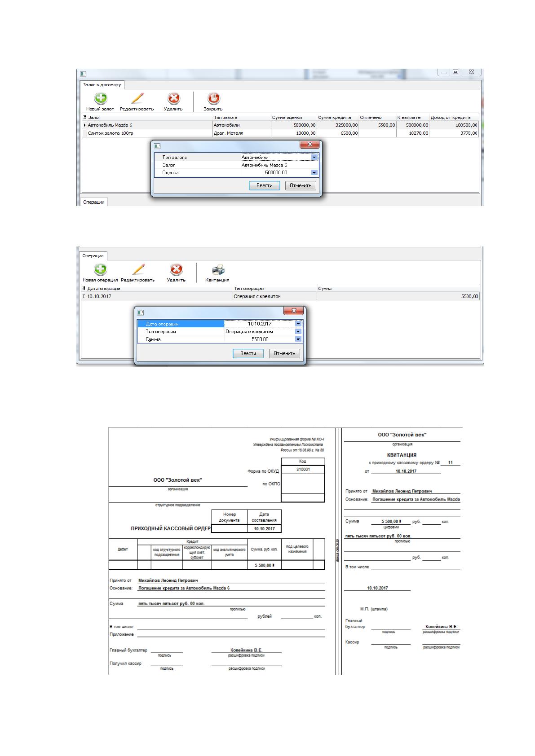This screenshot has width=535, height=756.
Task: Click the pencil Редактировать icon in the Операции toolbar
Action: [x=138, y=270]
